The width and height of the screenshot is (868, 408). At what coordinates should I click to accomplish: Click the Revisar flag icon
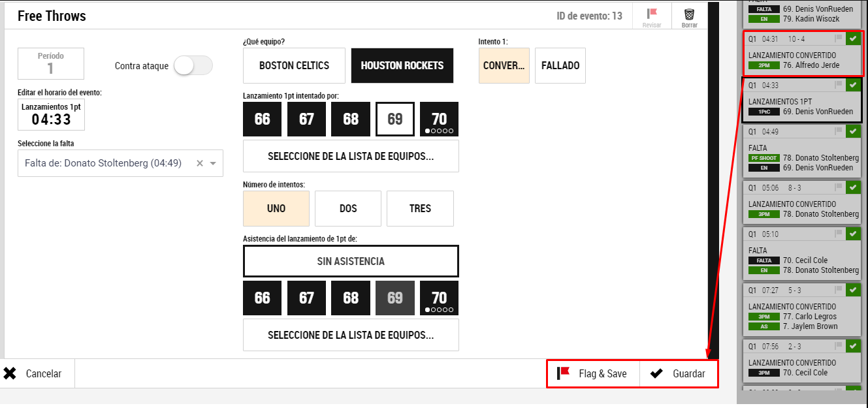(652, 14)
